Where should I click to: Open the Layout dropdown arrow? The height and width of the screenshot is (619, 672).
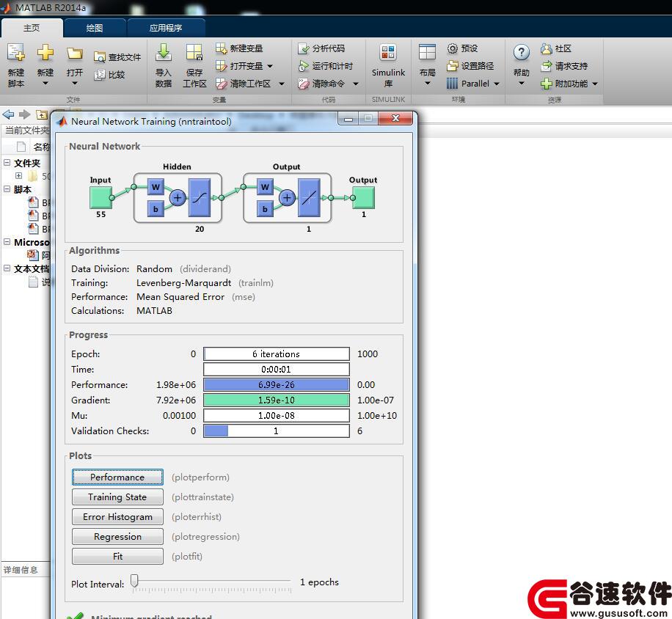(427, 84)
